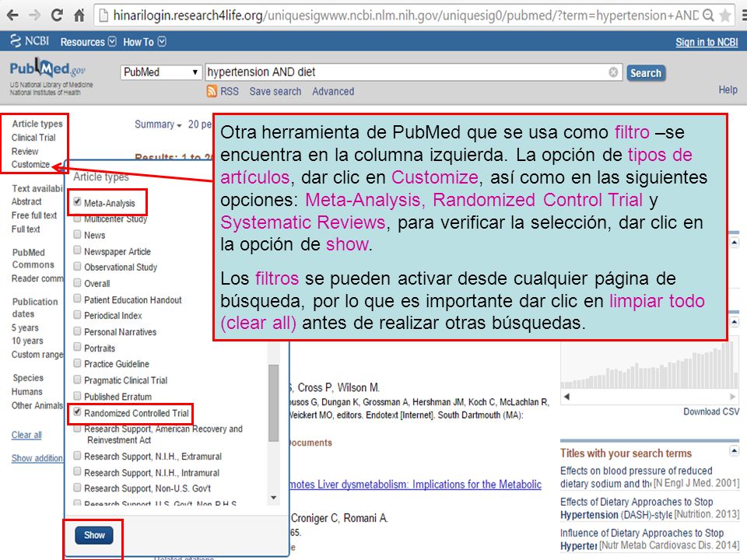
Task: Bookmark the page with the star icon
Action: pos(725,16)
